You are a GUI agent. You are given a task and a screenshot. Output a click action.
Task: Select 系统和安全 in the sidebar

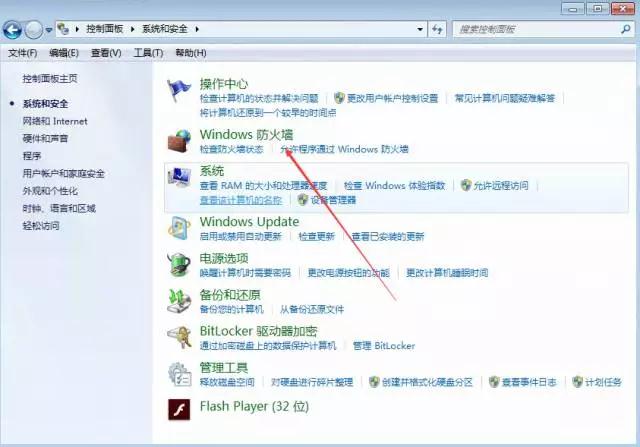[x=45, y=104]
